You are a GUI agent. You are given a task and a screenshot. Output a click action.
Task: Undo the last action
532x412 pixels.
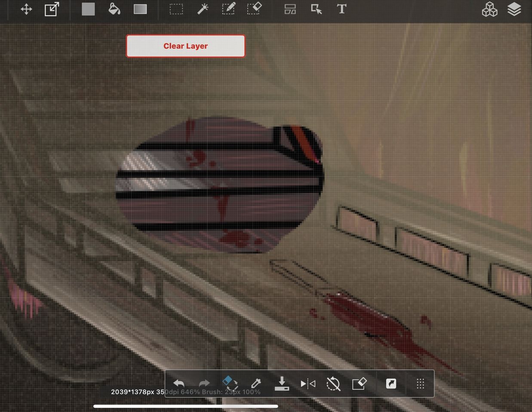(x=179, y=383)
